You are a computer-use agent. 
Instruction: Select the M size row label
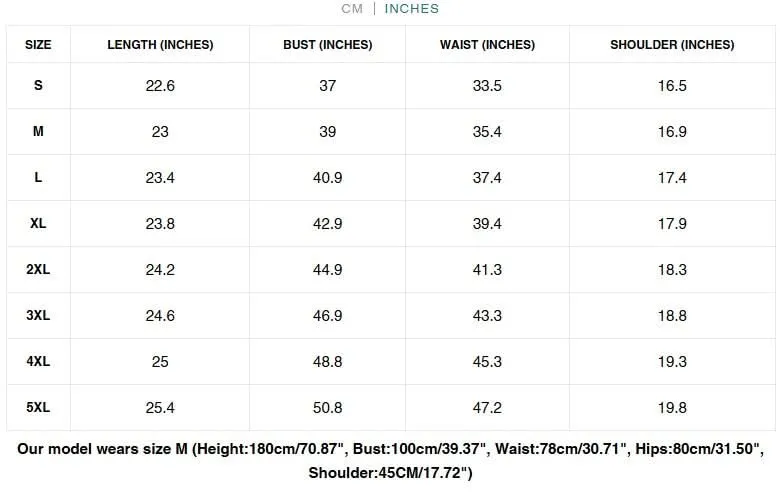click(38, 132)
